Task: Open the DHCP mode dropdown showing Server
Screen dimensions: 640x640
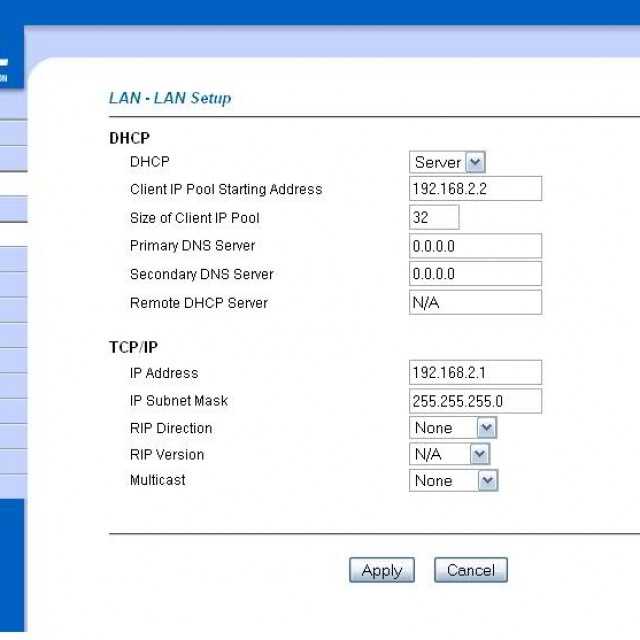Action: [x=447, y=162]
